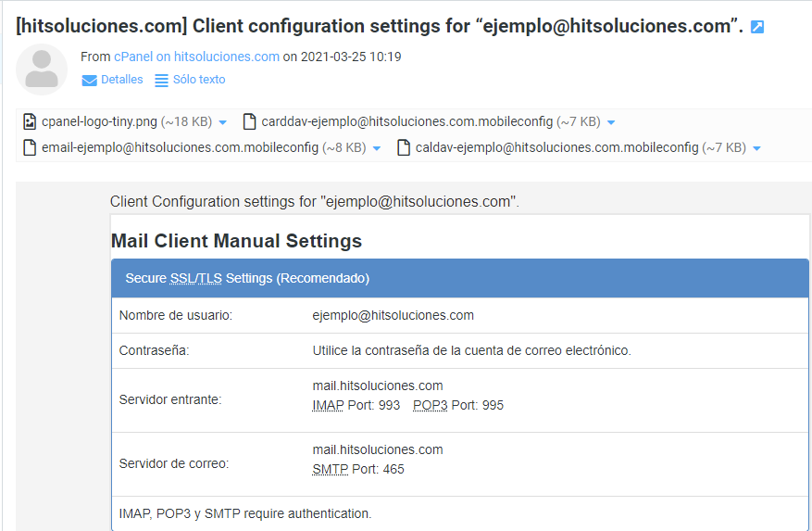Screen dimensions: 812x531
Task: Expand options for email-ejemplo mobileconfig attachment
Action: click(377, 148)
